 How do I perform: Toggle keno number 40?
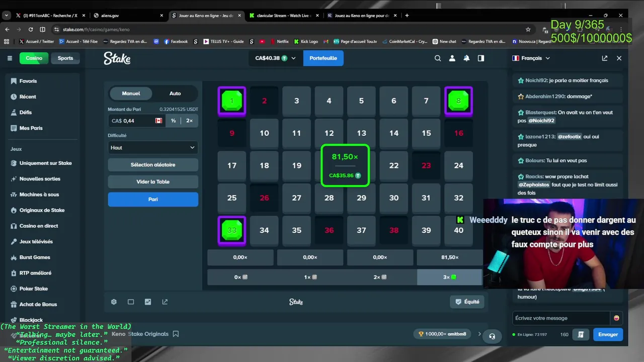click(458, 230)
